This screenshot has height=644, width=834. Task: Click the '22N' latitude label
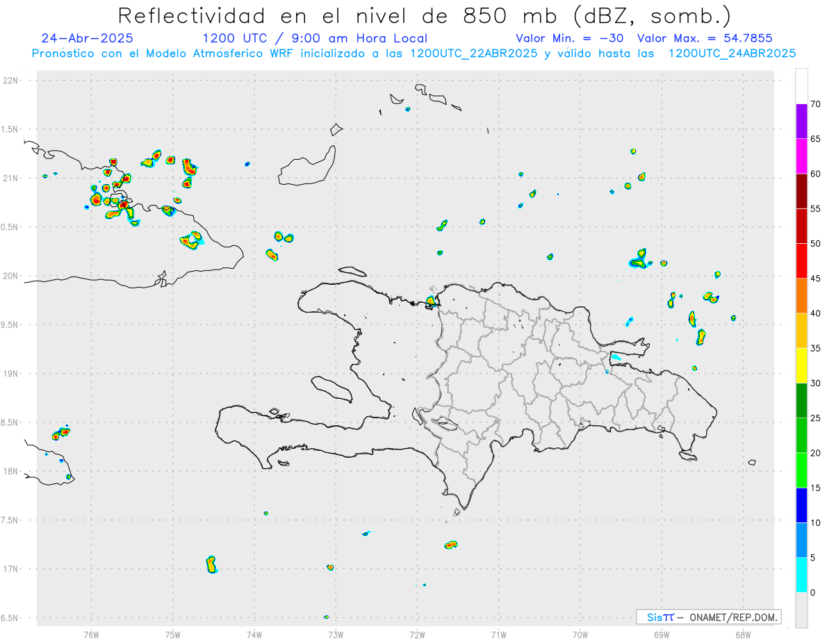click(11, 81)
